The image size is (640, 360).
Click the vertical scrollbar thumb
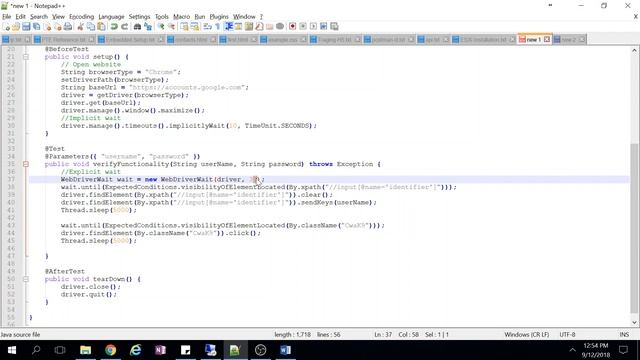(x=634, y=228)
